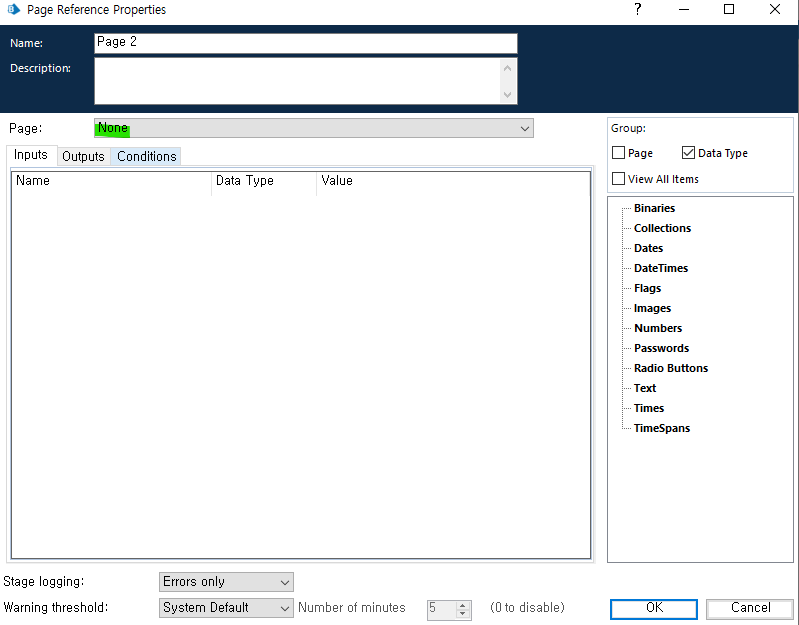Close the Page Reference Properties window
The image size is (799, 625).
[775, 9]
